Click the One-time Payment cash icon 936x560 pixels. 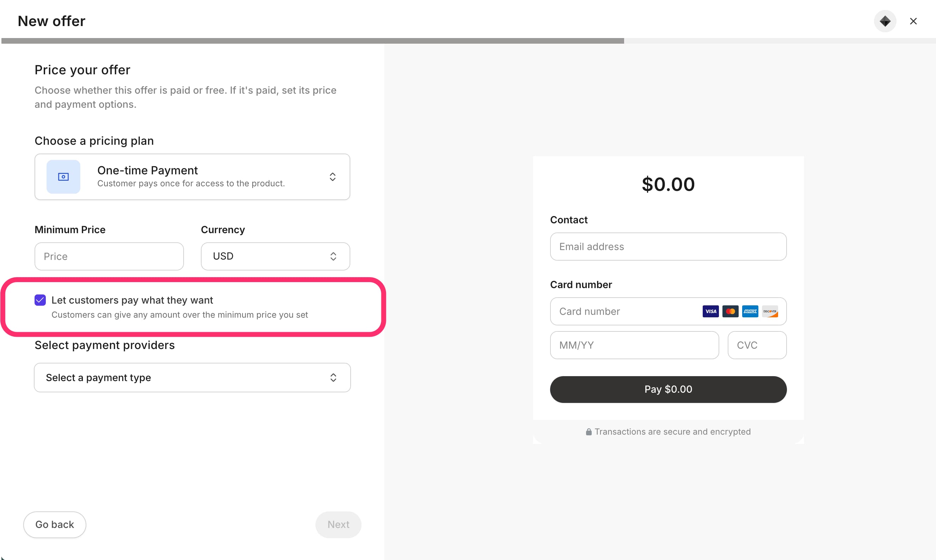(x=63, y=176)
